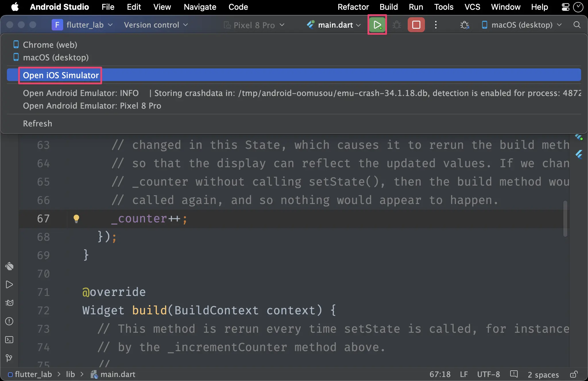Expand the flutter_lab project dropdown
Image resolution: width=588 pixels, height=381 pixels.
(x=89, y=25)
